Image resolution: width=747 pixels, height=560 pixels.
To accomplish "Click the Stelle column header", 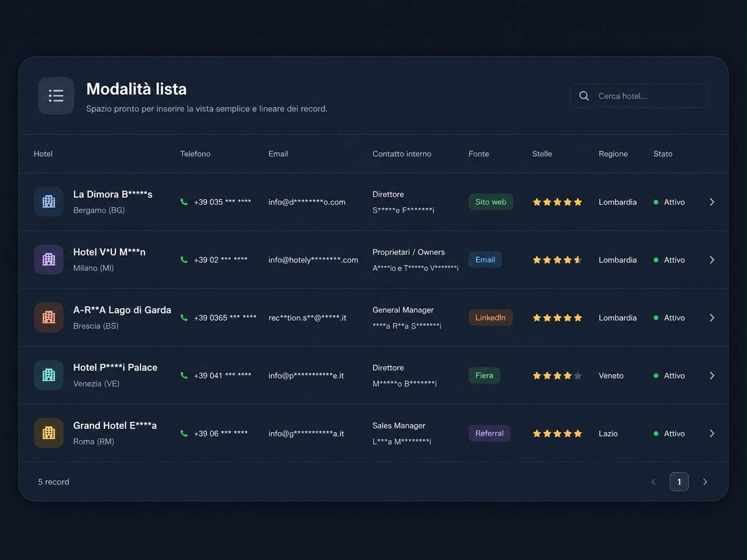I will [542, 154].
